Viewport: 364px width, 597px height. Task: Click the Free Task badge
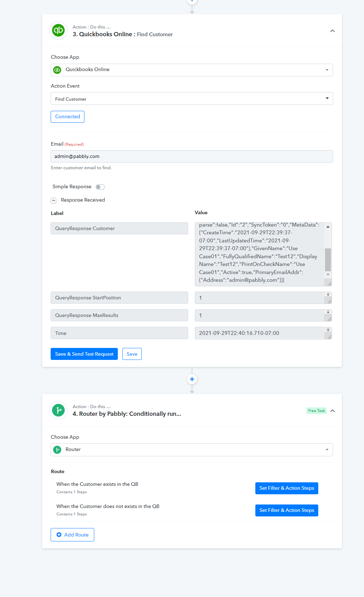317,411
